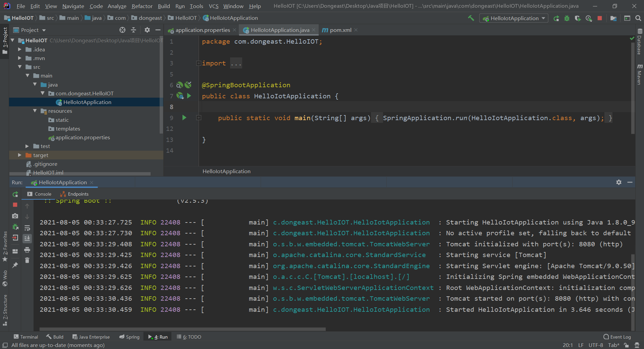Open the Database side panel
The width and height of the screenshot is (644, 349).
point(640,42)
